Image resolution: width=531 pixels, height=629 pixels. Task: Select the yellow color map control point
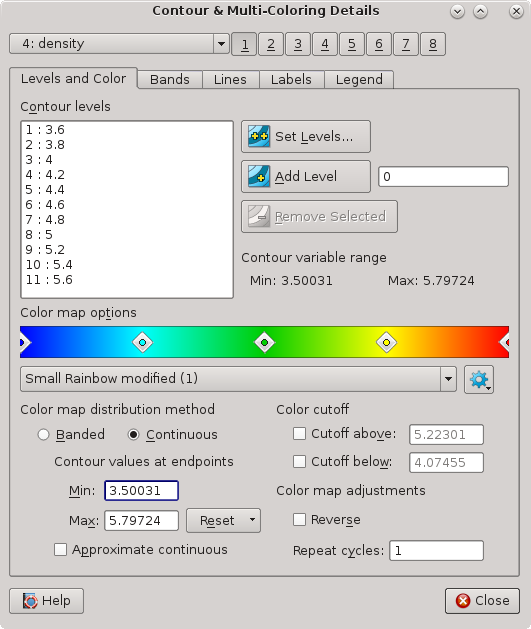pyautogui.click(x=386, y=342)
